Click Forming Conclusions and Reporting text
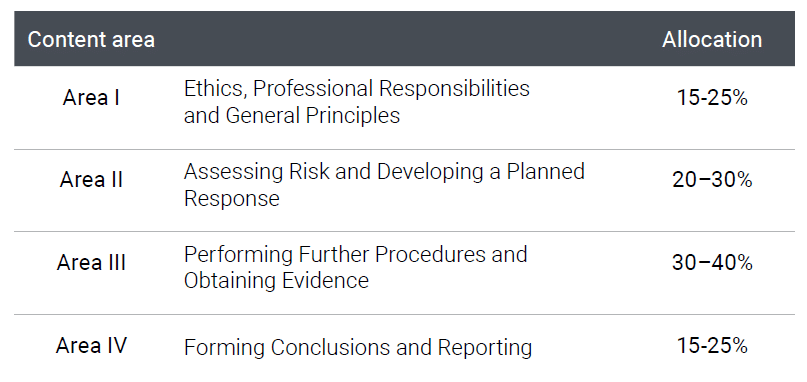Image resolution: width=807 pixels, height=382 pixels. (x=358, y=348)
